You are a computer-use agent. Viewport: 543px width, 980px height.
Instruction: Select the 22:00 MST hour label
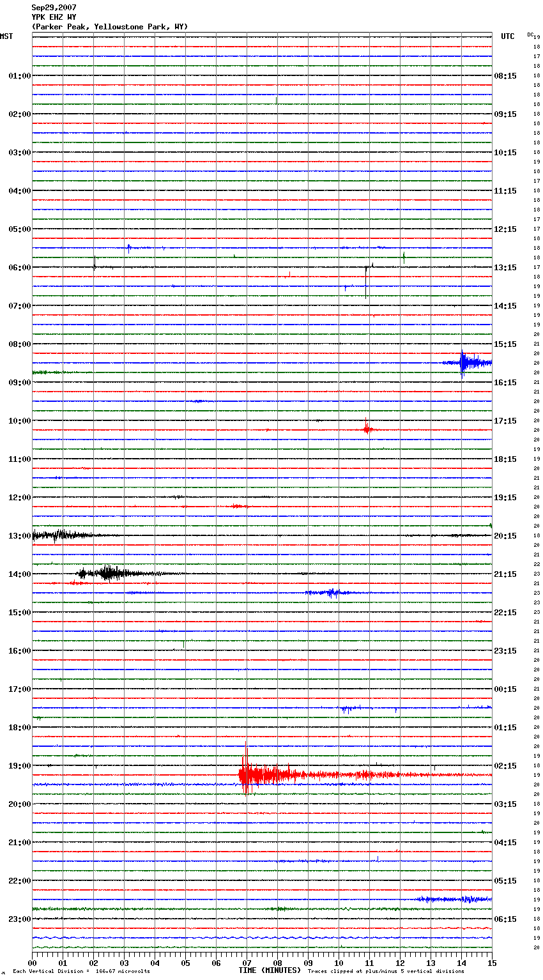pyautogui.click(x=20, y=881)
